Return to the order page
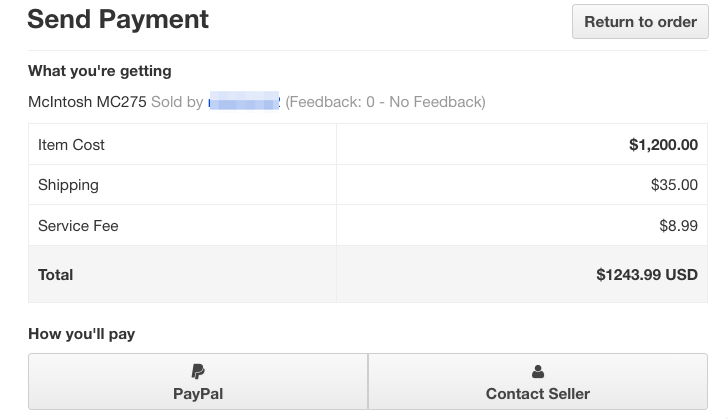 [x=640, y=22]
